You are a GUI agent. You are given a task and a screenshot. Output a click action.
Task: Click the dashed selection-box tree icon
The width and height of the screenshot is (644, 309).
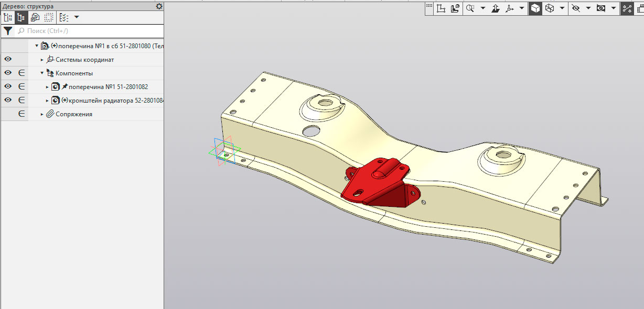click(49, 17)
